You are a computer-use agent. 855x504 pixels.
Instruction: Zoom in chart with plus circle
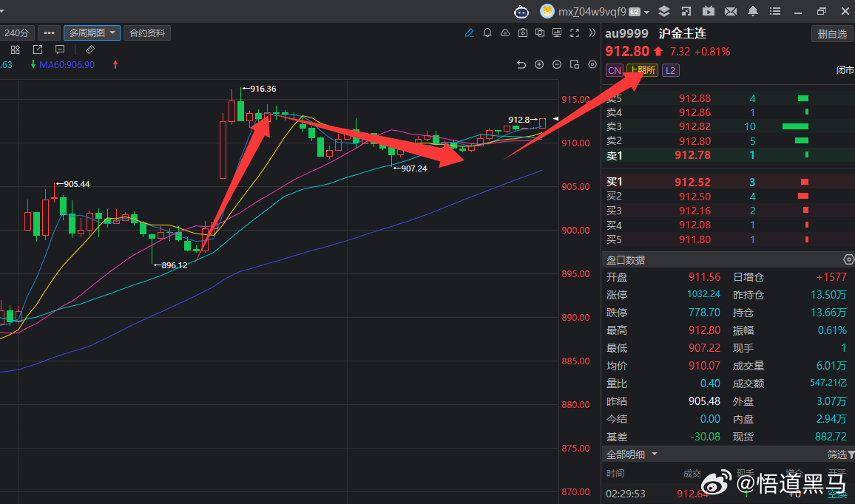pyautogui.click(x=539, y=64)
